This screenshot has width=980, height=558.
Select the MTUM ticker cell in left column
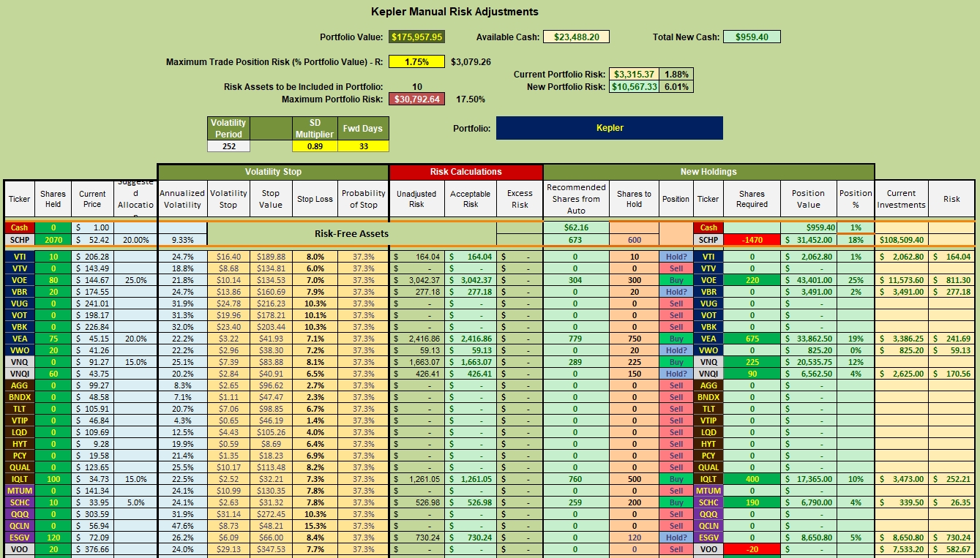tap(19, 491)
